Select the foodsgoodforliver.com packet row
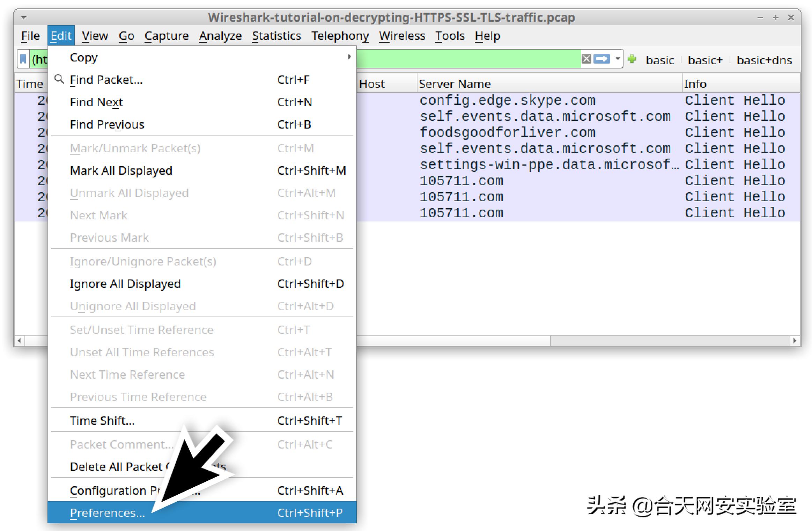Screen dimensions: 812x531 point(507,132)
